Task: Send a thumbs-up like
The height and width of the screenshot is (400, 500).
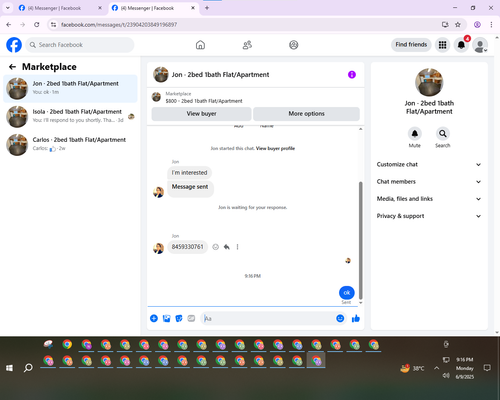Action: pos(356,318)
